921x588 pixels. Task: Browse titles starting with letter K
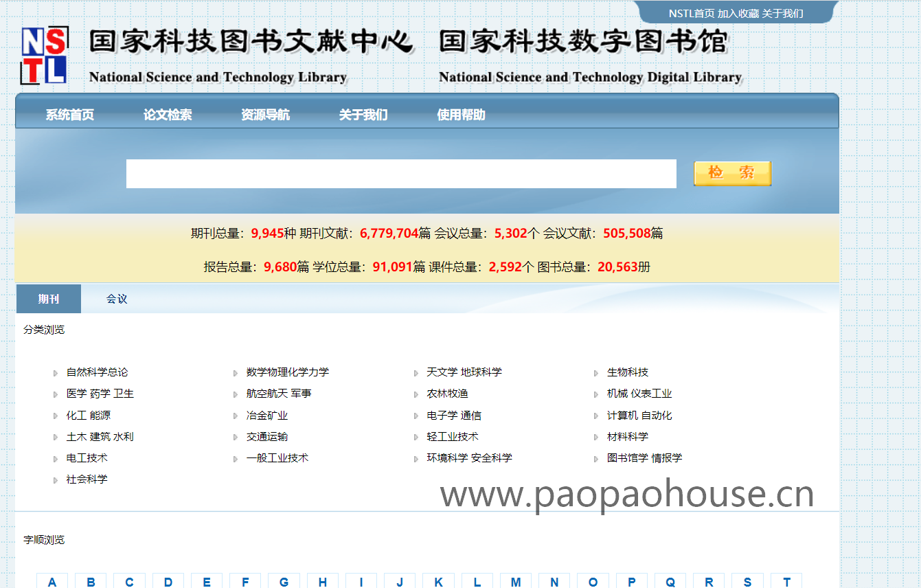pos(438,582)
